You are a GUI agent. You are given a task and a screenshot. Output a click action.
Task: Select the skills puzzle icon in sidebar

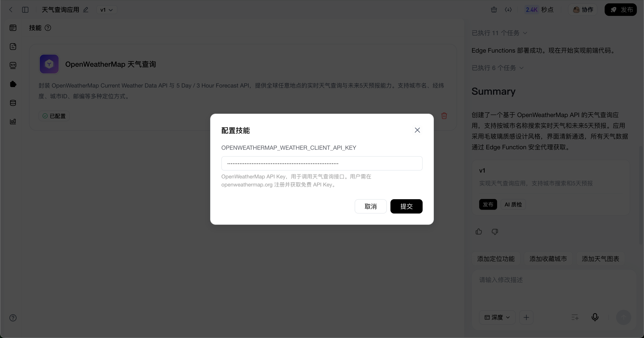coord(13,84)
